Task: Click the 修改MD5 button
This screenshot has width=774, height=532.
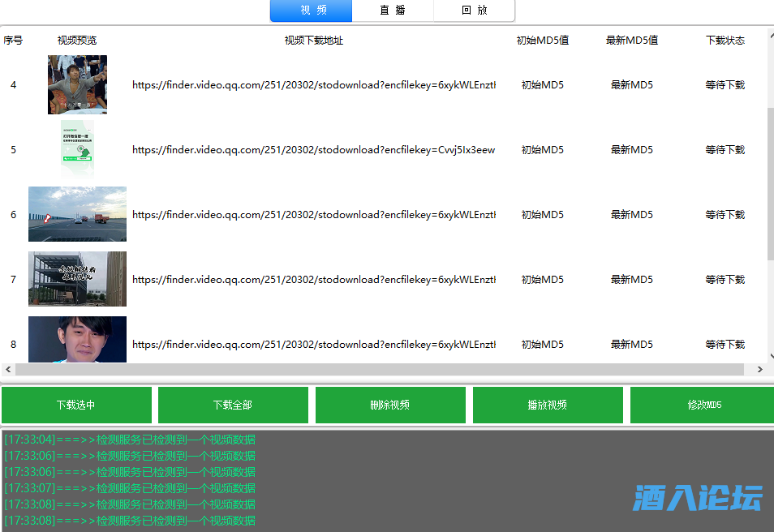Action: (x=703, y=404)
